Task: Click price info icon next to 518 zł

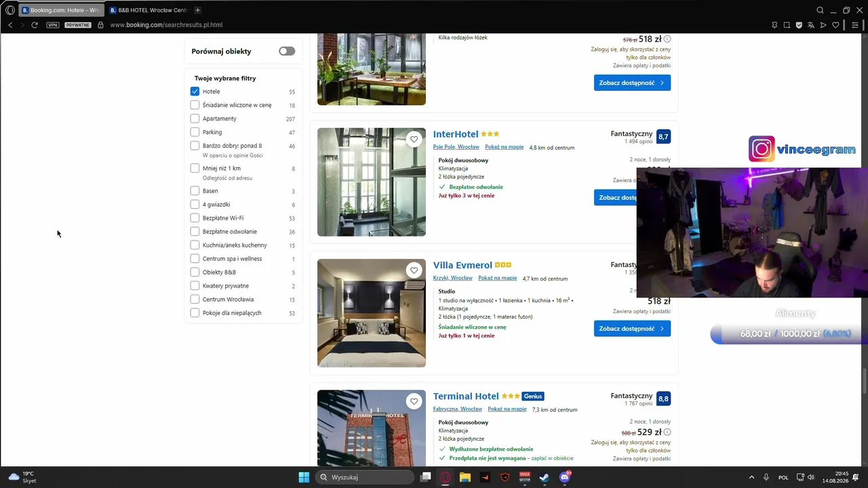Action: coord(667,39)
